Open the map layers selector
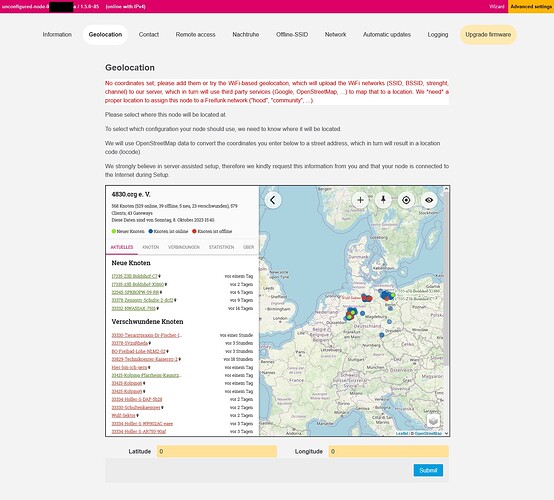554x500 pixels. pos(433,421)
